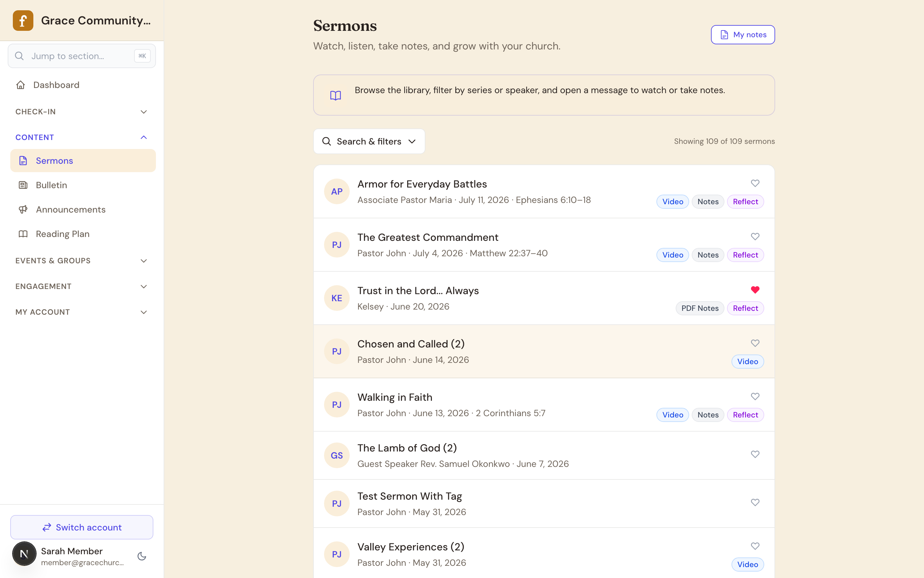This screenshot has height=578, width=924.
Task: Expand the ENGAGEMENT sidebar section
Action: (82, 286)
